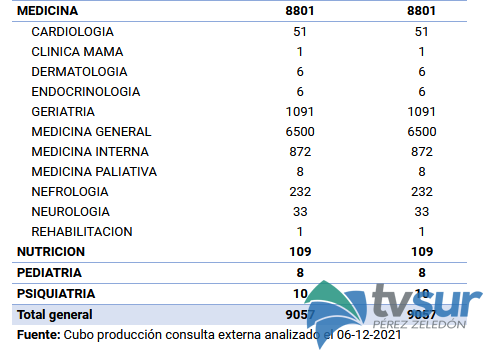Click MEDICINA PALIATIVA row label
Screen dimensions: 484x363
[x=94, y=172]
